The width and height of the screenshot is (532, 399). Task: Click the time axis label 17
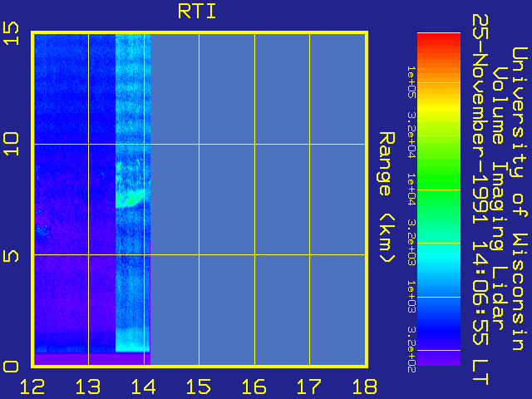point(309,387)
